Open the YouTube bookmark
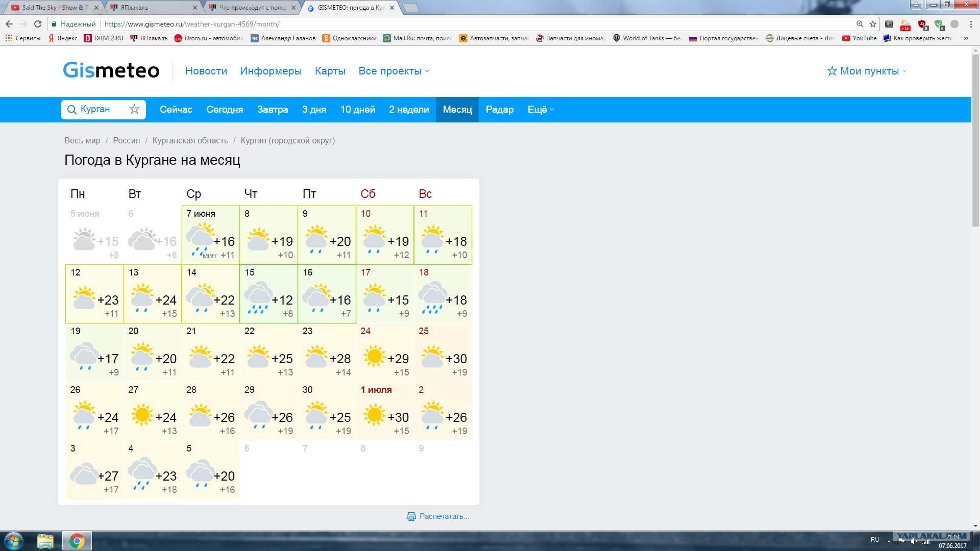 pos(860,38)
